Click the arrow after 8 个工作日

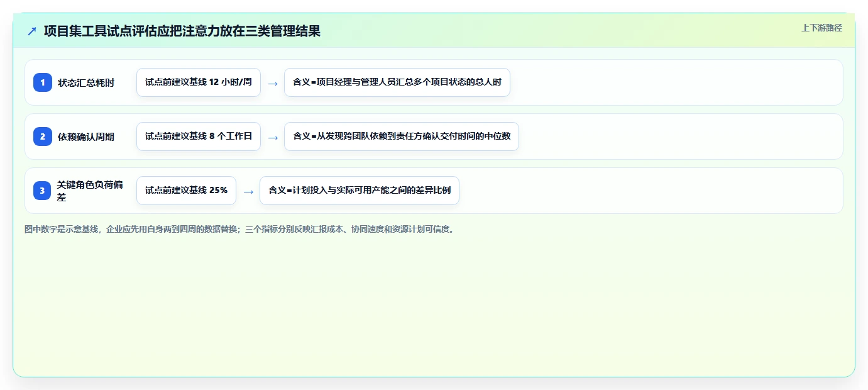point(273,137)
